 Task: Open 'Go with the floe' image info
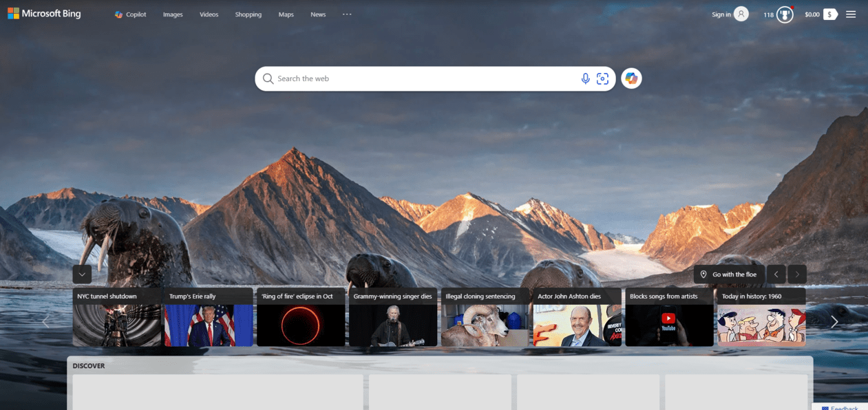tap(728, 274)
